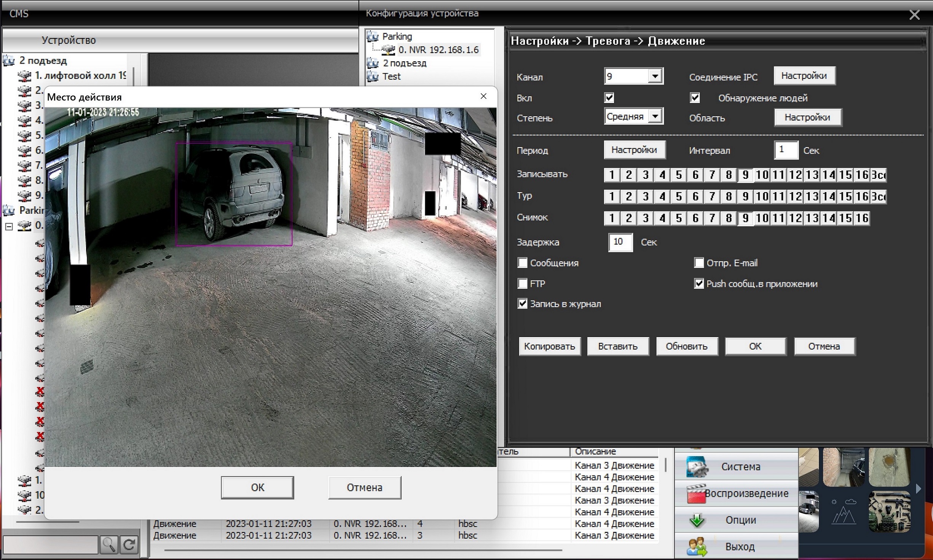Select the NVR 192.168.1.6 device icon
The width and height of the screenshot is (933, 560).
point(388,50)
